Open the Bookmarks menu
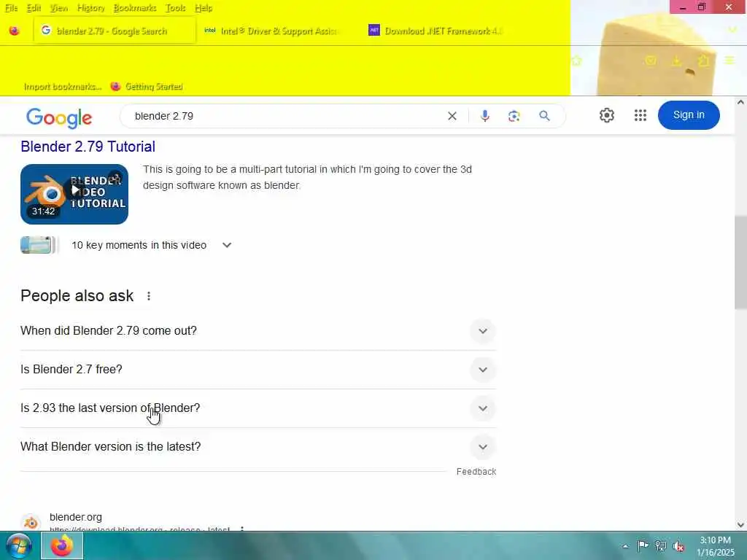This screenshot has height=560, width=747. click(135, 8)
